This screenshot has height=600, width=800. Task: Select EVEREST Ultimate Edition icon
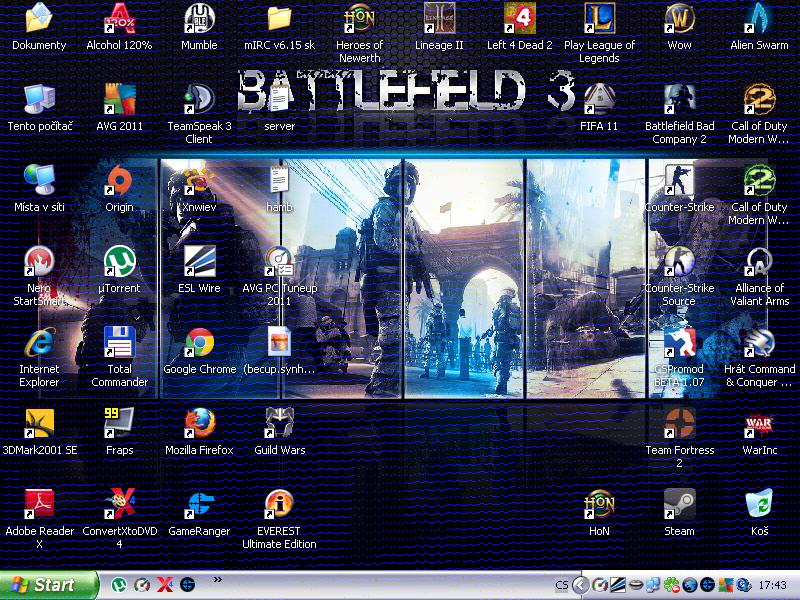pyautogui.click(x=279, y=504)
